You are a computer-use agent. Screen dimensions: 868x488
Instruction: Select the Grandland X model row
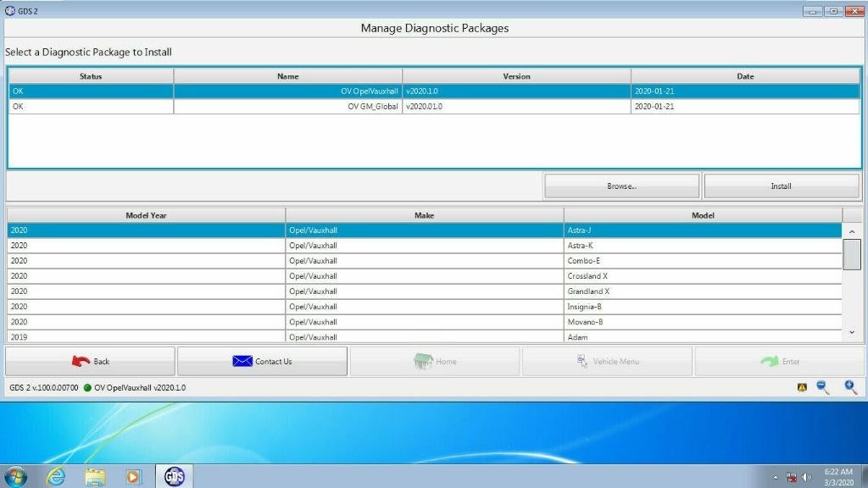coord(425,291)
